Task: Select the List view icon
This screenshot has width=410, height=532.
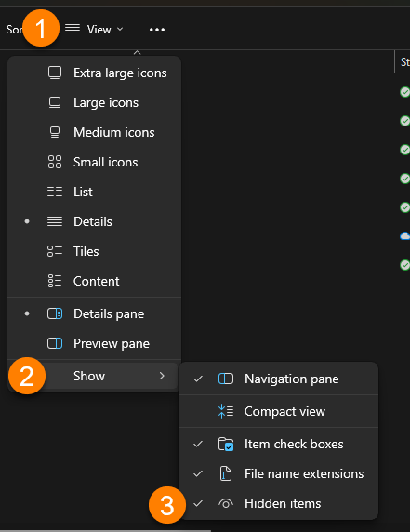Action: click(x=55, y=192)
